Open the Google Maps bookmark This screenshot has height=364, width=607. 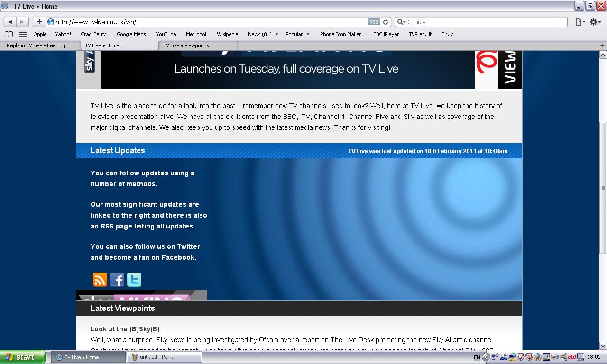131,34
